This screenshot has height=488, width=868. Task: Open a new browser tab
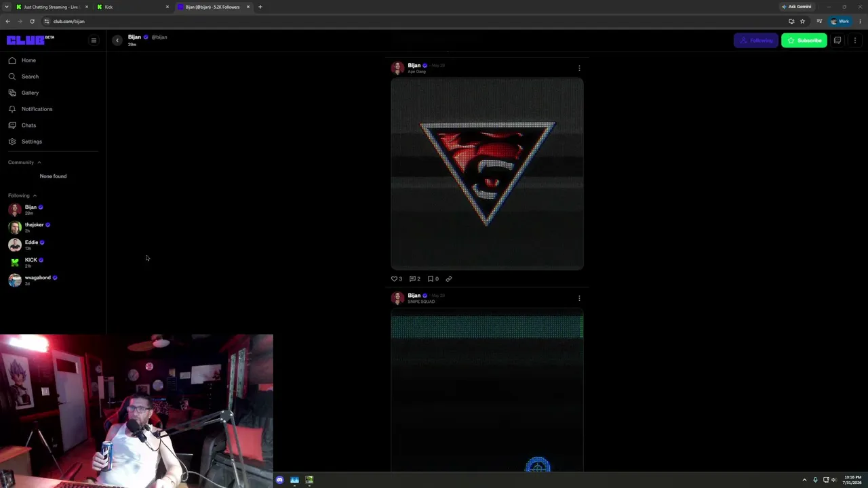[260, 7]
